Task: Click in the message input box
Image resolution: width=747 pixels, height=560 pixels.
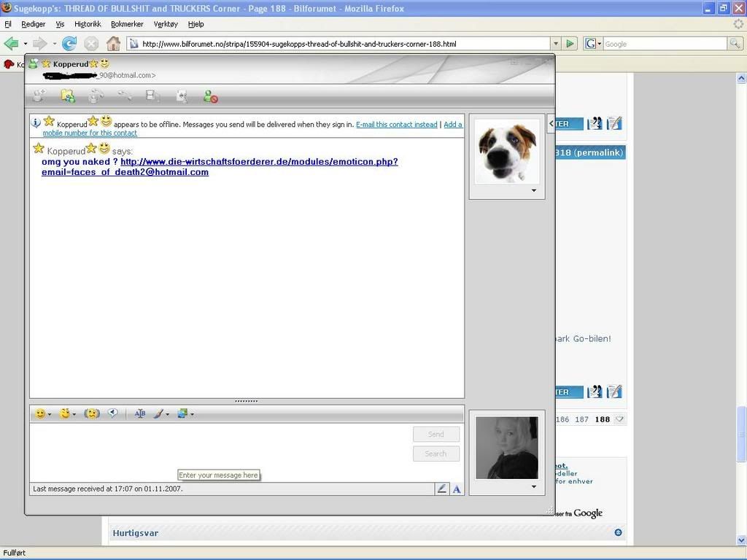Action: 219,448
